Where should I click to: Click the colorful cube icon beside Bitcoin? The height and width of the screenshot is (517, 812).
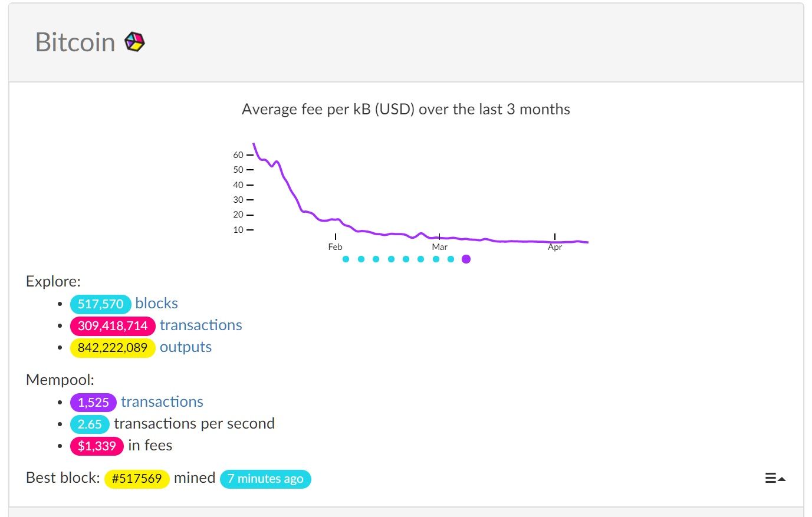[x=134, y=42]
